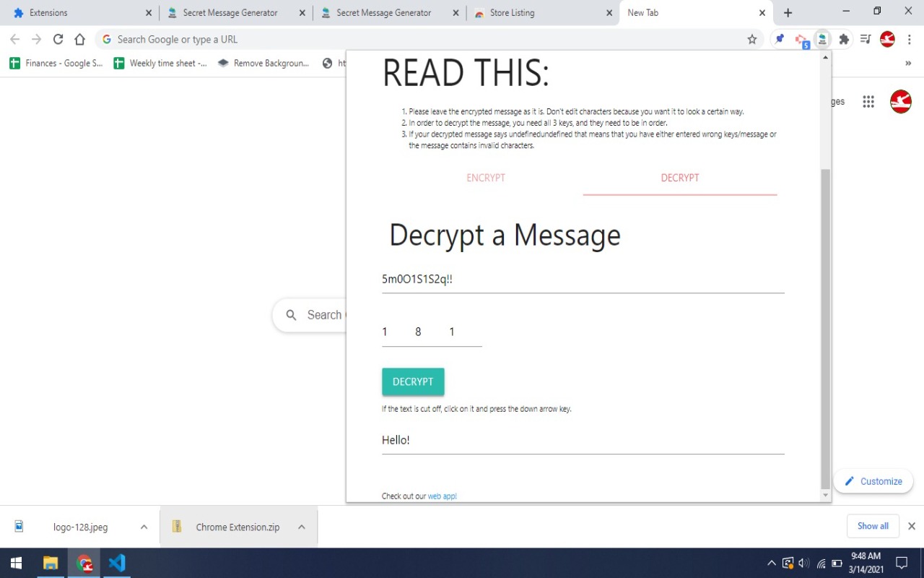Click the home icon in the toolbar
Image resolution: width=924 pixels, height=578 pixels.
click(x=79, y=39)
